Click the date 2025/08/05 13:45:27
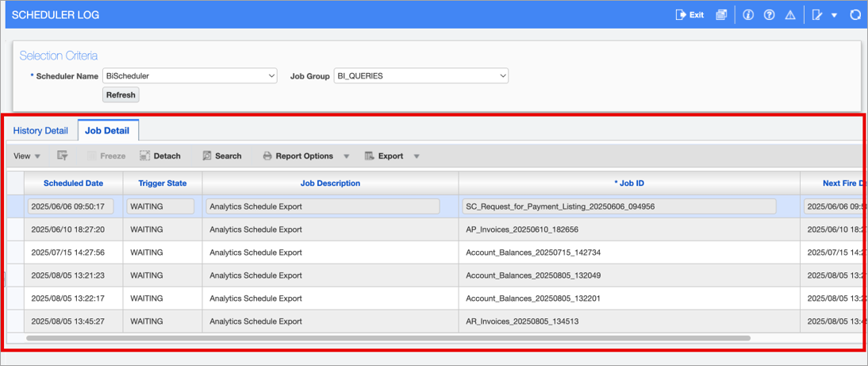 coord(68,322)
